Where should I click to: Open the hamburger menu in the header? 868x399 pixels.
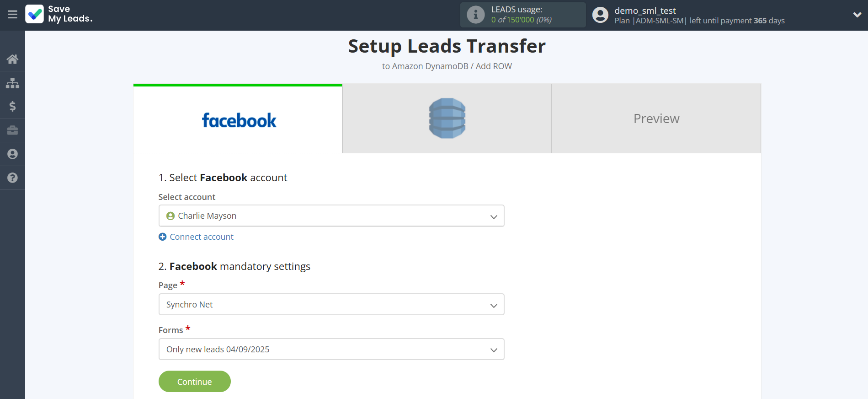[12, 15]
